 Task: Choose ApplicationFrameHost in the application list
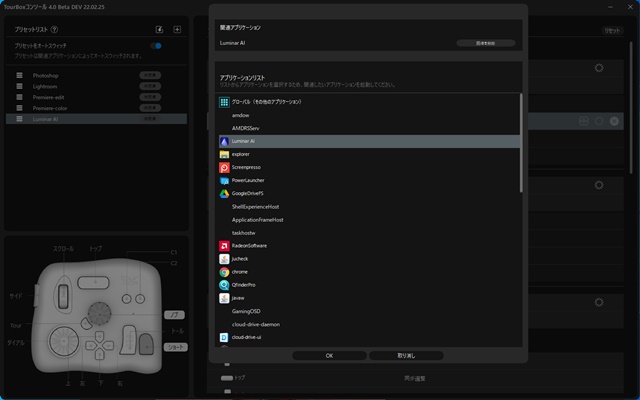369,220
